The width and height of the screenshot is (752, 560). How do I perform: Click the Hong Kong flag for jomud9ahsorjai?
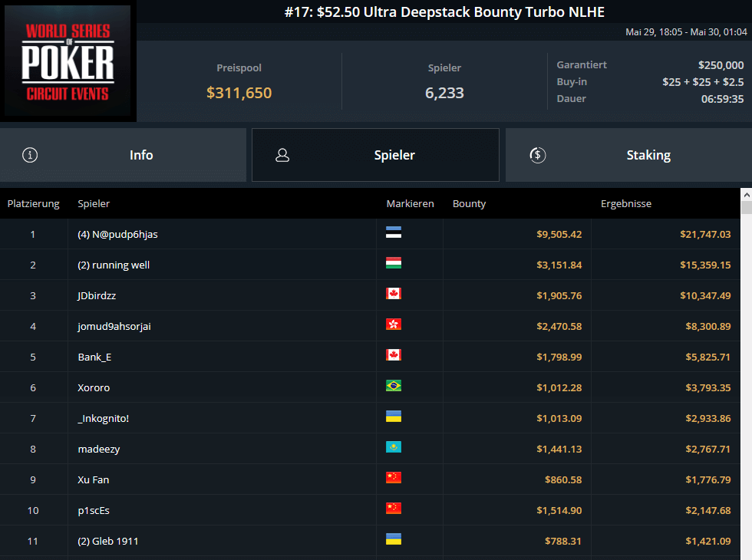394,325
